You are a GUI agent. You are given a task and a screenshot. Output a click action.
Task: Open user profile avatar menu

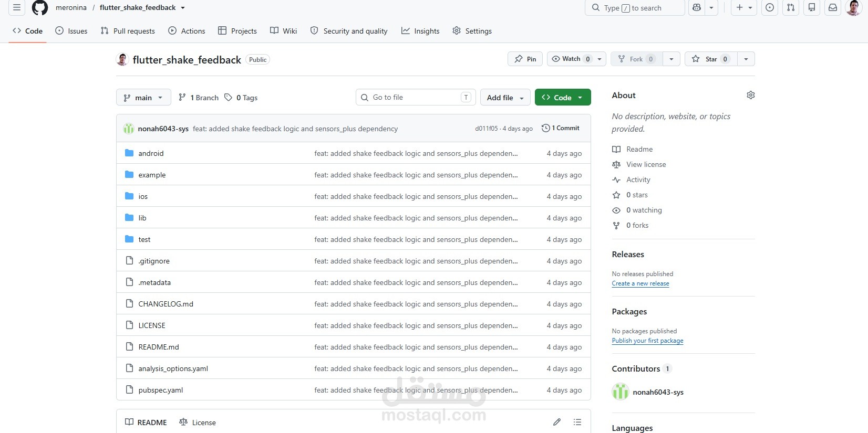(853, 7)
